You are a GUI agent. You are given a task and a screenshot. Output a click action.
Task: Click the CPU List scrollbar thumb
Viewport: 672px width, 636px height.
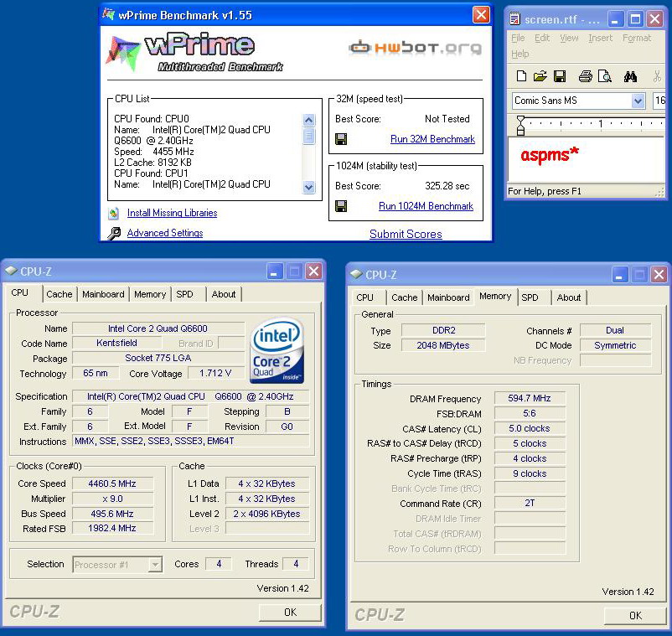(x=308, y=137)
